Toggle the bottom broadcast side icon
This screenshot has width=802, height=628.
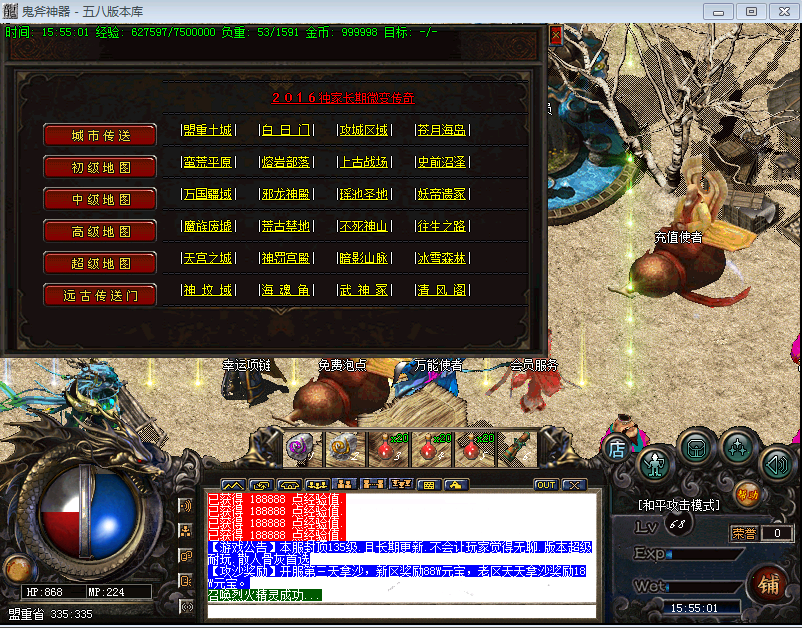(187, 607)
